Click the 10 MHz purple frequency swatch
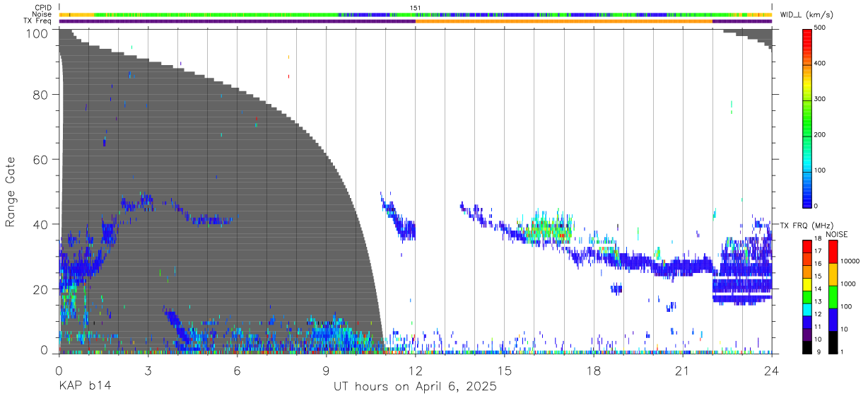 click(807, 334)
